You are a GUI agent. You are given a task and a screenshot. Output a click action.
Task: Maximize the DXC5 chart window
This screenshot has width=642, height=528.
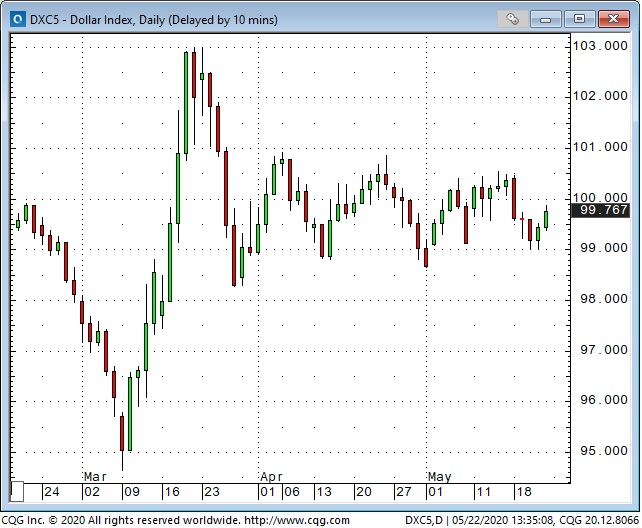coord(579,19)
